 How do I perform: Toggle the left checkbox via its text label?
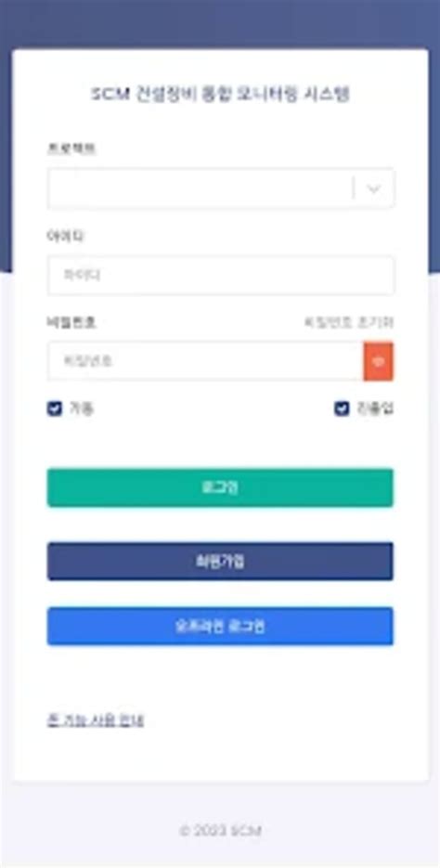(81, 409)
